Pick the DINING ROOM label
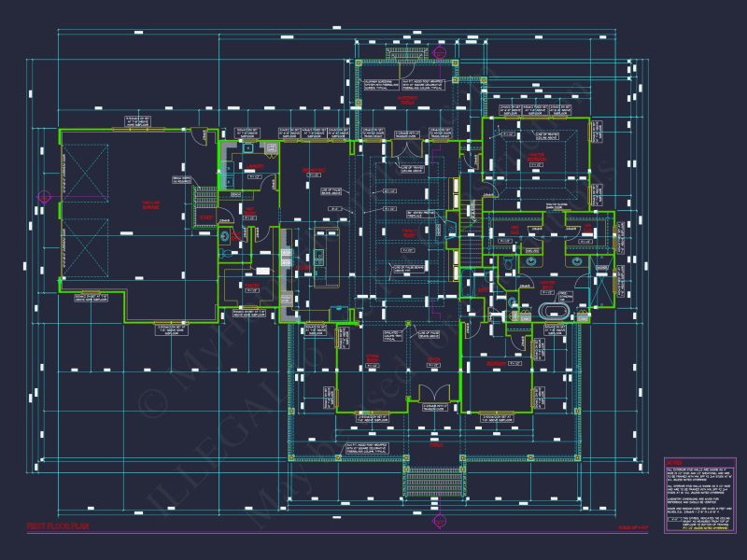 372,358
